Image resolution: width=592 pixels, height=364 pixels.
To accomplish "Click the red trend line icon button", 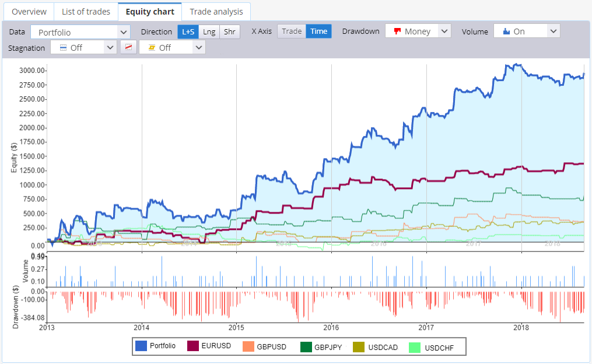I will coord(128,48).
